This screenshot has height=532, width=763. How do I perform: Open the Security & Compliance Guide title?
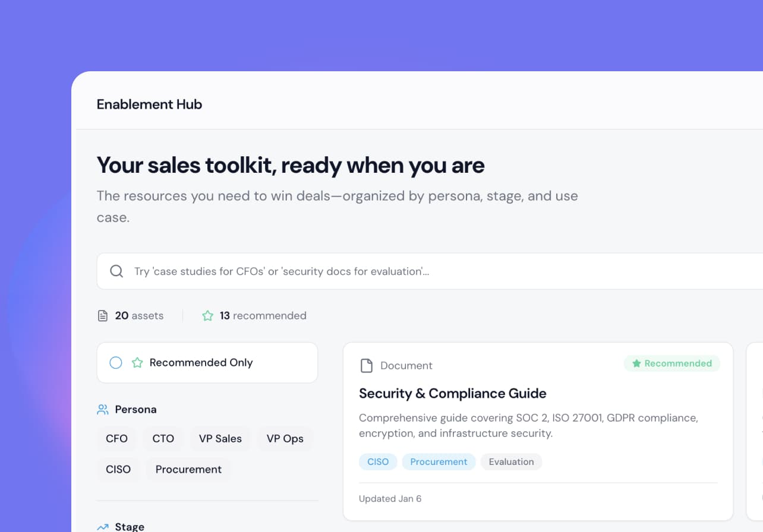pos(452,394)
